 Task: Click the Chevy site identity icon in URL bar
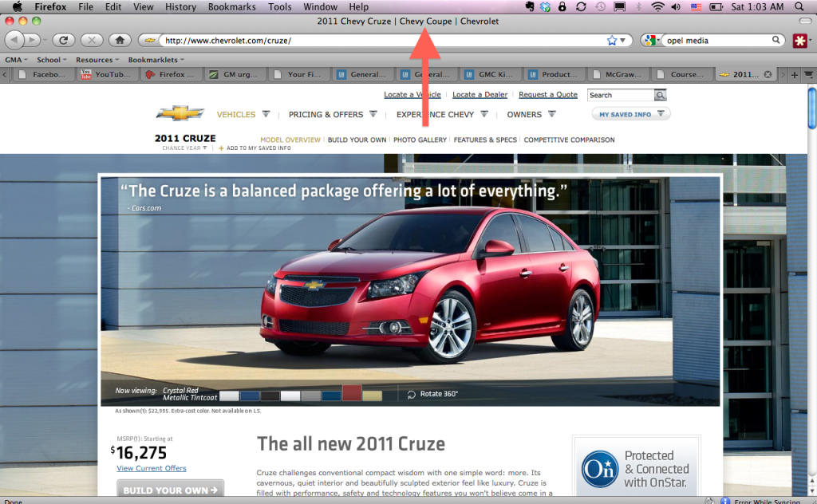pos(150,40)
